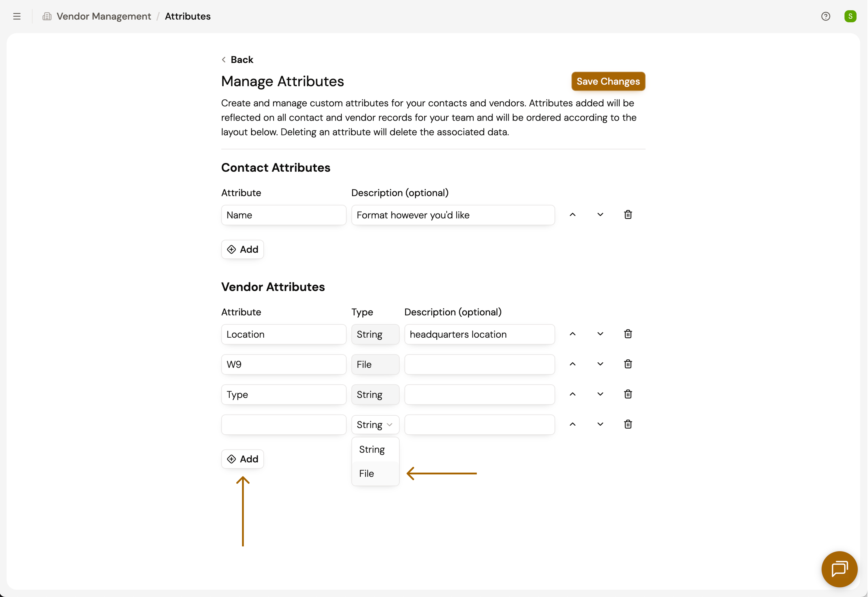The width and height of the screenshot is (868, 597).
Task: Move Name contact attribute up
Action: click(x=572, y=215)
